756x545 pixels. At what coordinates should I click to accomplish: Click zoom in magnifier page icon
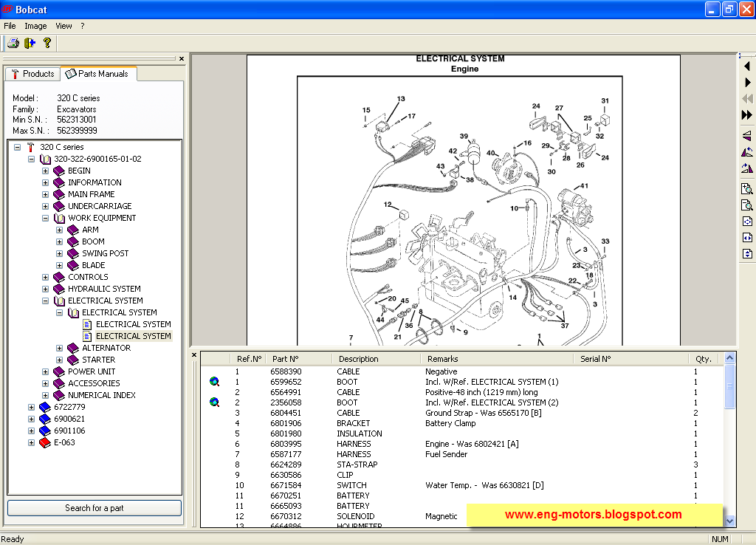(x=747, y=189)
